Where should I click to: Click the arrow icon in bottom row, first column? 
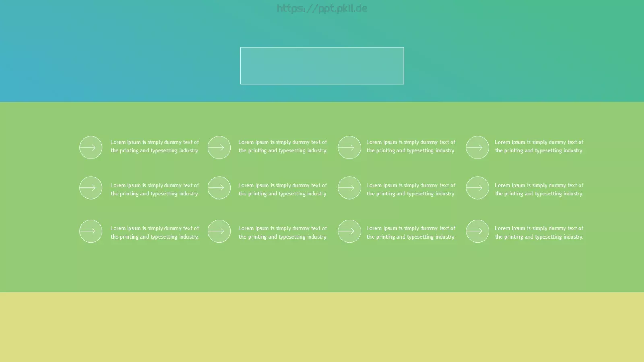[x=91, y=231]
